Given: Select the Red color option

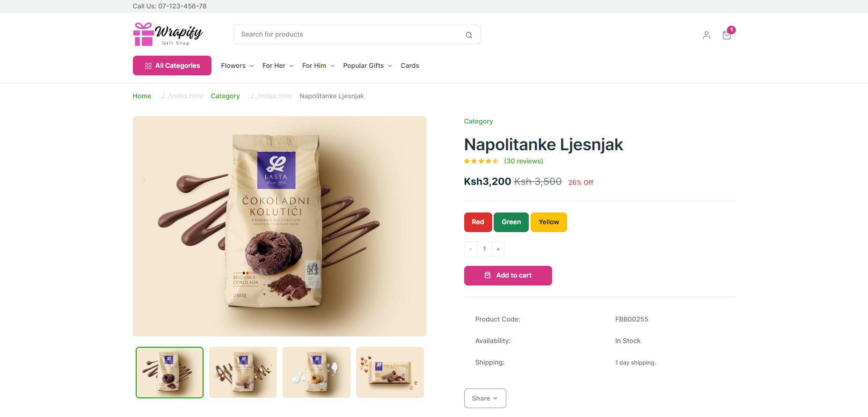Looking at the screenshot, I should pyautogui.click(x=478, y=222).
